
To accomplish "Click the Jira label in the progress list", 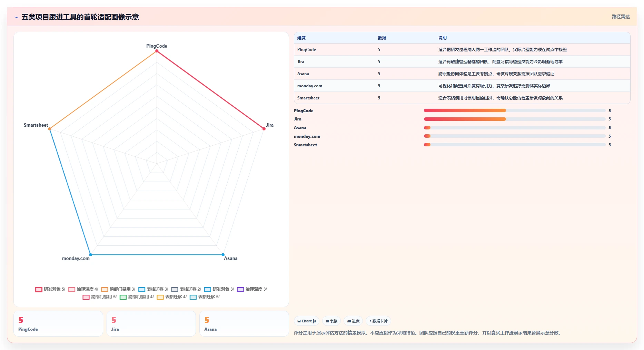I will [x=298, y=119].
